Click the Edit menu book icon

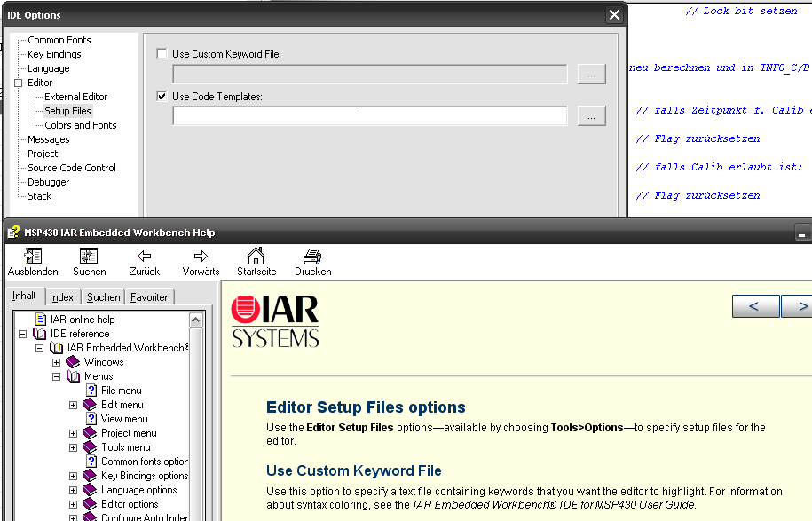tap(90, 405)
